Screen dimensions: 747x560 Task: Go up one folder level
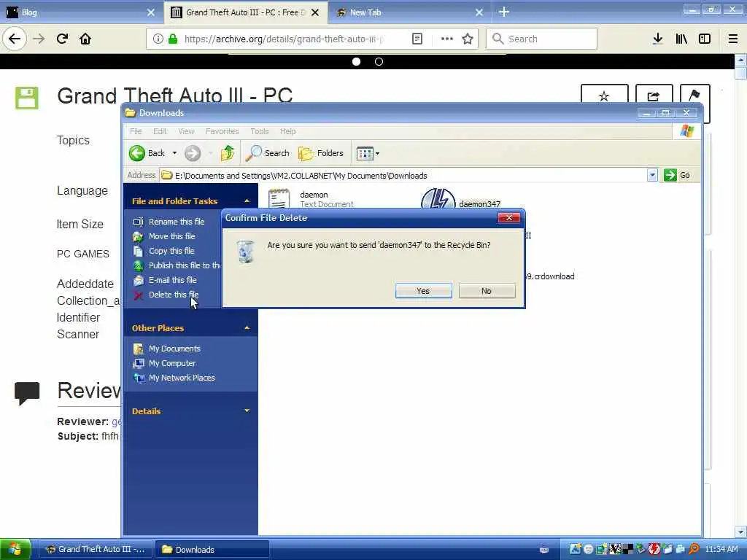point(228,153)
